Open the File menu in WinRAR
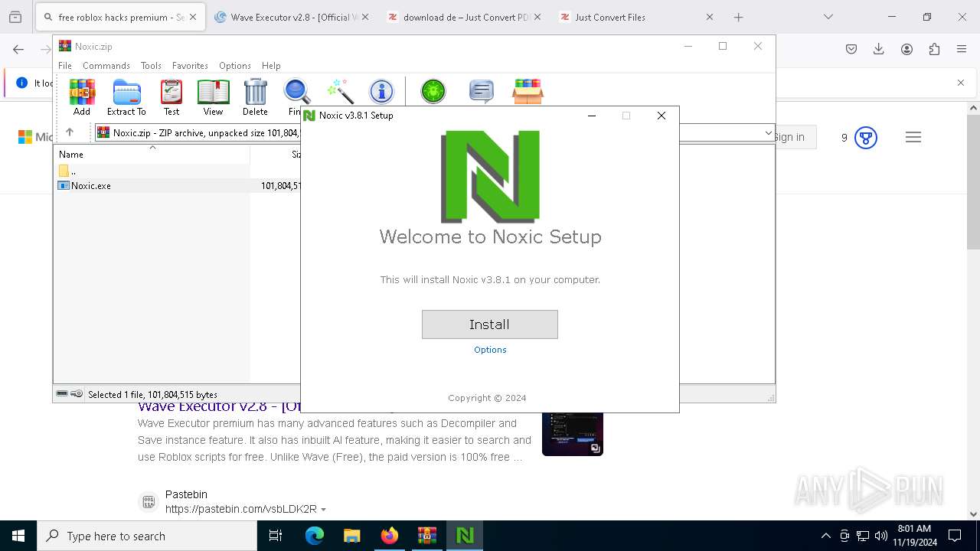Image resolution: width=980 pixels, height=551 pixels. (x=65, y=66)
